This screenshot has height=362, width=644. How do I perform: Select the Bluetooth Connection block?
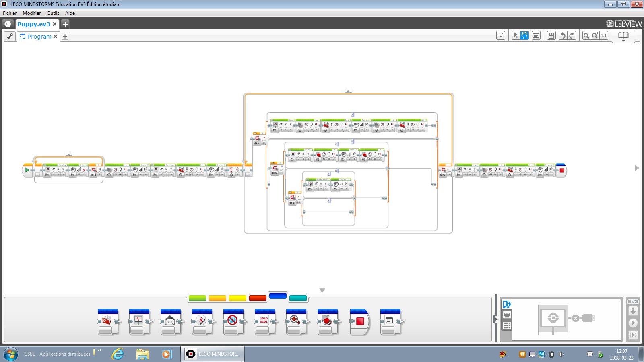pos(202,322)
